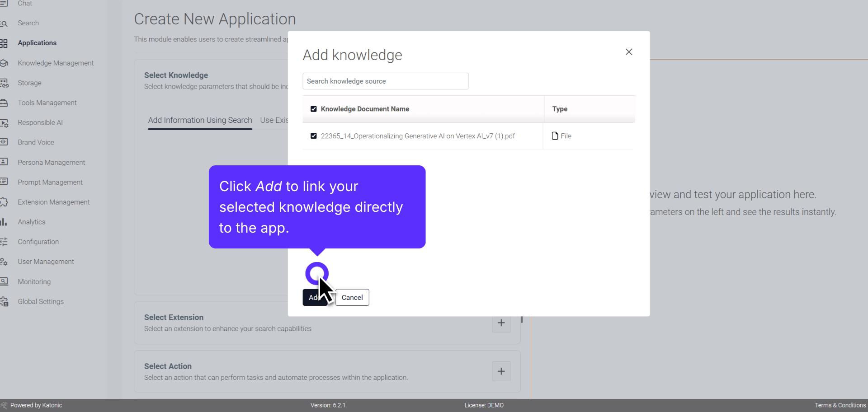Select the Responsible AI icon
The width and height of the screenshot is (868, 412).
coord(5,122)
